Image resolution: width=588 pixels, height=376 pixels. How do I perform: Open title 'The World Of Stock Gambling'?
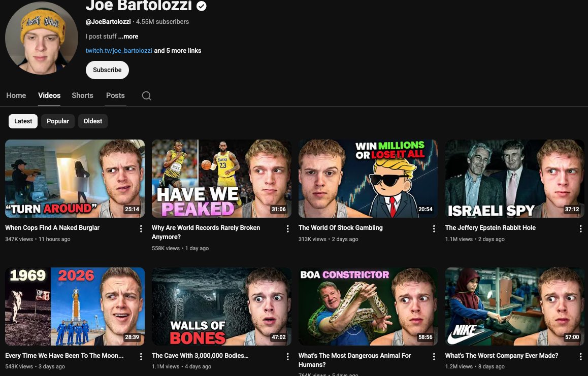pos(341,227)
